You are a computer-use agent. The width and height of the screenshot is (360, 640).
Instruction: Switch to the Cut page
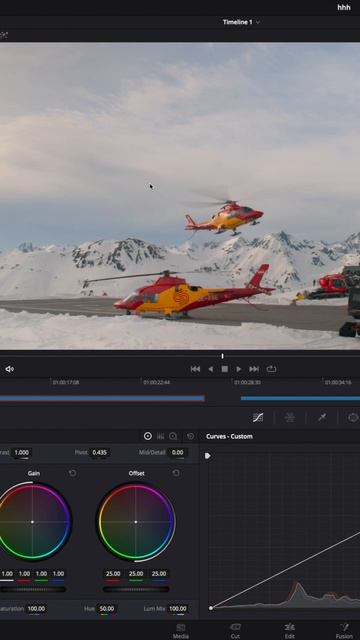coord(235,631)
